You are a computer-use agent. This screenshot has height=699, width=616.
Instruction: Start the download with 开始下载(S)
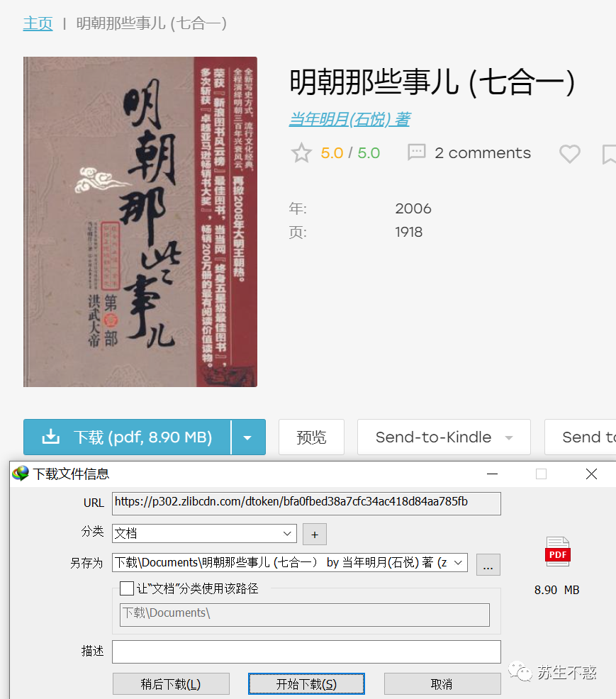pyautogui.click(x=306, y=683)
